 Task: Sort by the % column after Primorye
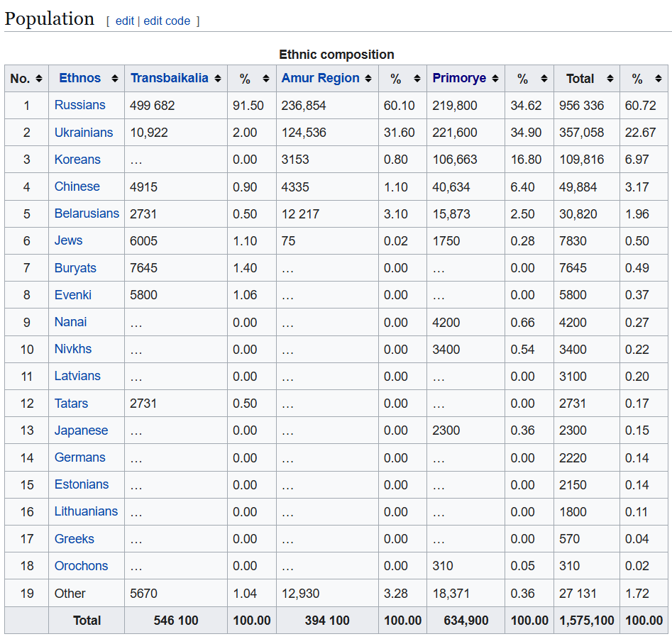[544, 79]
